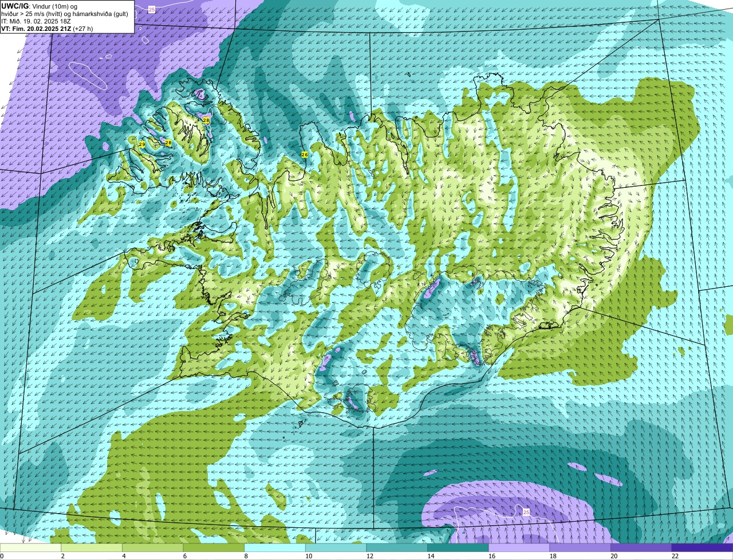Select the darkest swatch above 22 m/s
Viewport: 733px width, 560px height.
coord(702,548)
